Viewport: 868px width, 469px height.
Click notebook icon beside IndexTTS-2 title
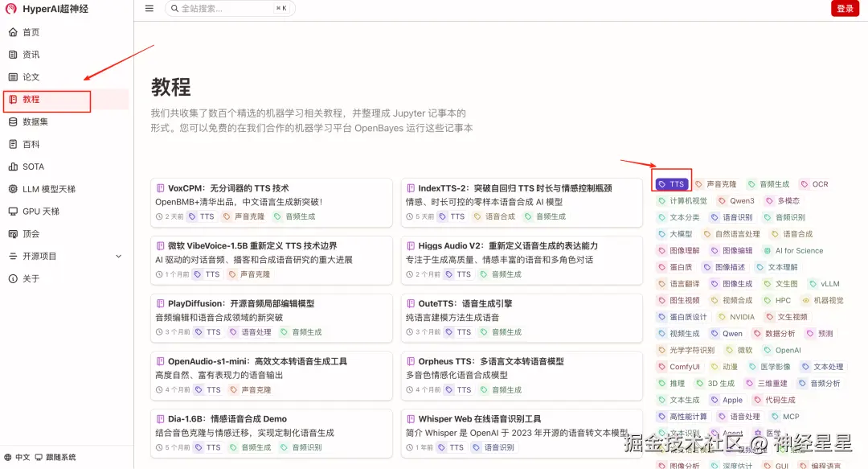click(x=411, y=188)
